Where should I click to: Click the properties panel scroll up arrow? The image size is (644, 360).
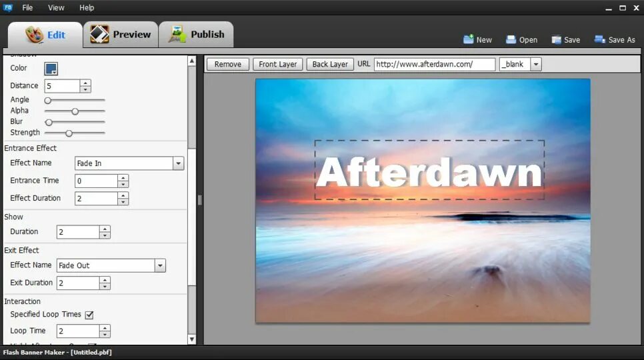click(x=192, y=61)
